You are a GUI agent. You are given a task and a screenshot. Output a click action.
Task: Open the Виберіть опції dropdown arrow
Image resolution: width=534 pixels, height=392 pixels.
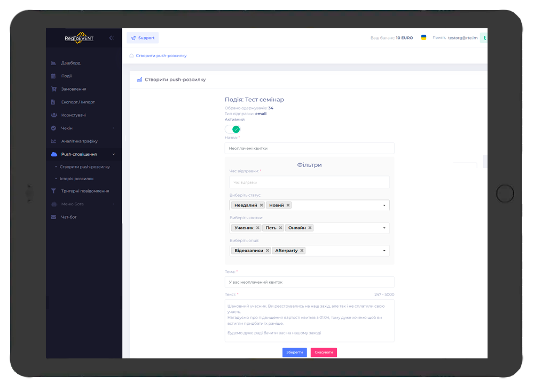(384, 251)
